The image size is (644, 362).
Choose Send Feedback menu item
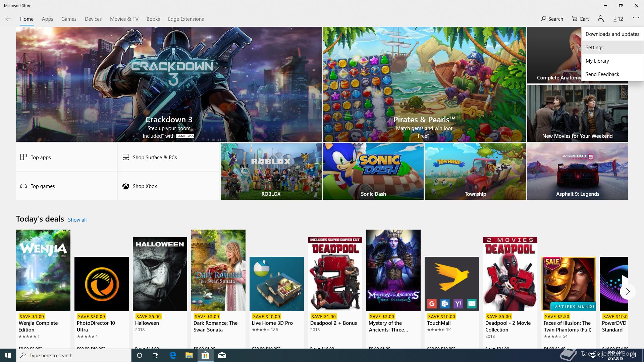[x=612, y=74]
